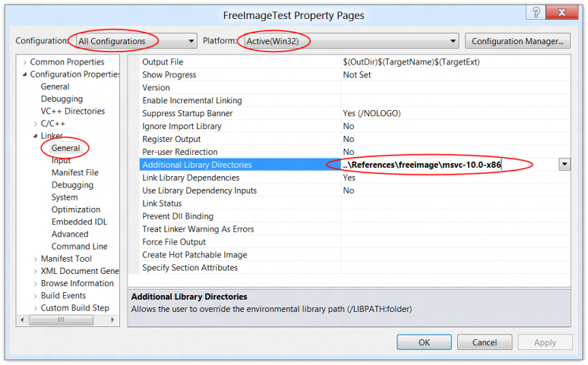588x365 pixels.
Task: Open the Additional Library Directories dropdown arrow
Action: [x=564, y=164]
